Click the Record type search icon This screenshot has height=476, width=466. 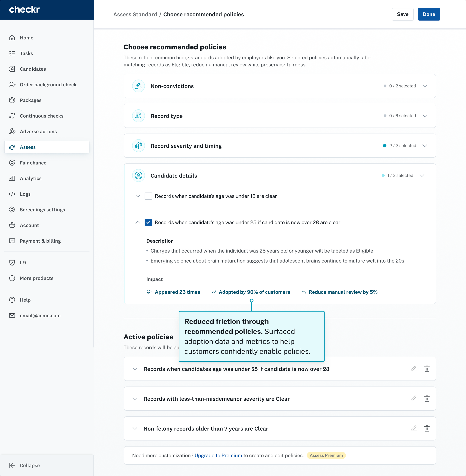[138, 116]
